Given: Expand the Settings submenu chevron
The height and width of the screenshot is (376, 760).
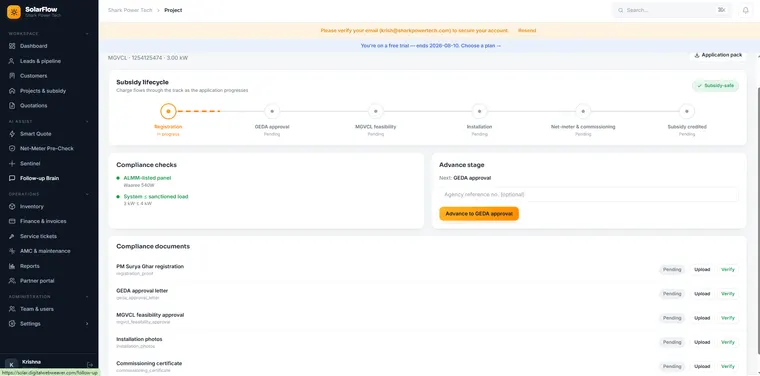Looking at the screenshot, I should [x=87, y=324].
